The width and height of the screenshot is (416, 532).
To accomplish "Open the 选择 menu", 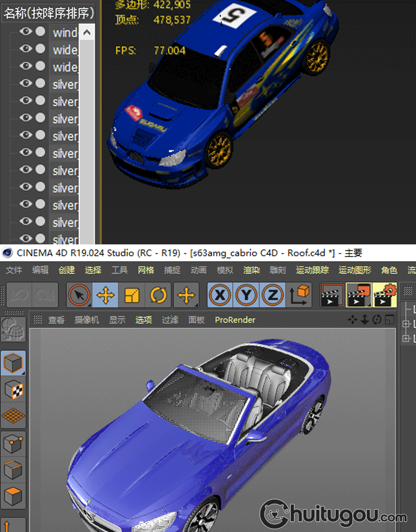I will click(93, 270).
